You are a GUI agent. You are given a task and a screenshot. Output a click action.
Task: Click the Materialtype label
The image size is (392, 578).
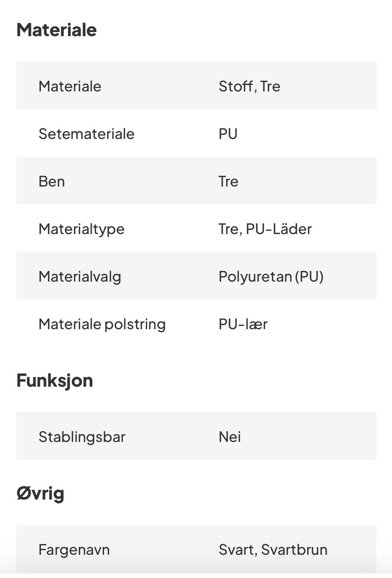coord(81,229)
